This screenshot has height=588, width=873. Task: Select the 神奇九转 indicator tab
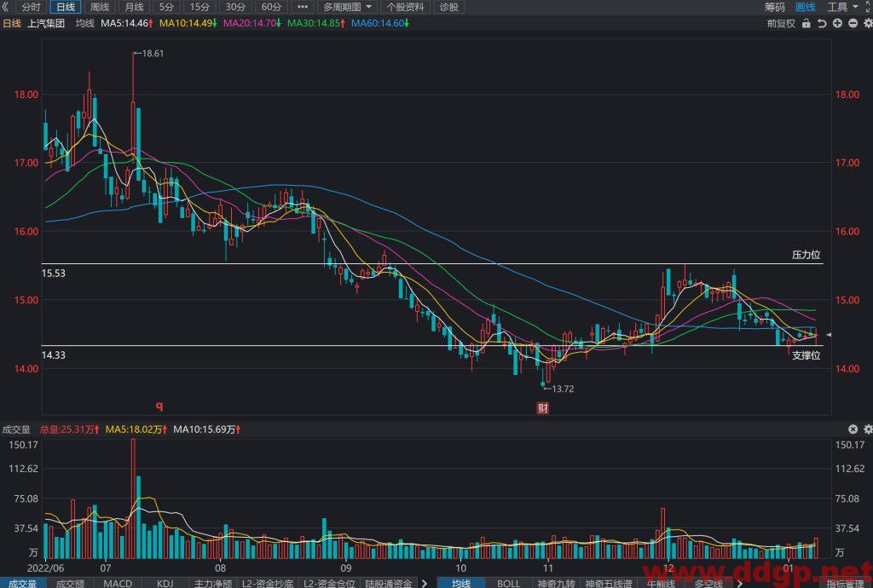[556, 583]
